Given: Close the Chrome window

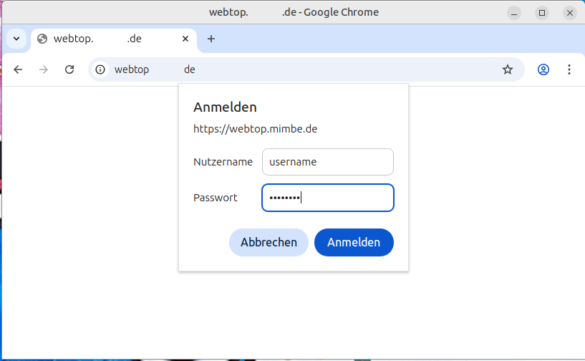Looking at the screenshot, I should 570,13.
